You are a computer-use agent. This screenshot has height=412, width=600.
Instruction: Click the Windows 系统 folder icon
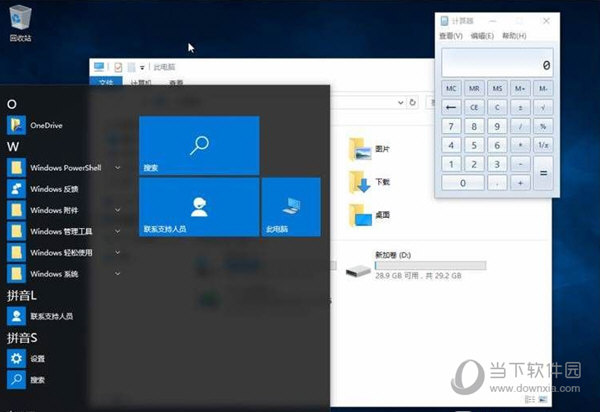click(16, 274)
